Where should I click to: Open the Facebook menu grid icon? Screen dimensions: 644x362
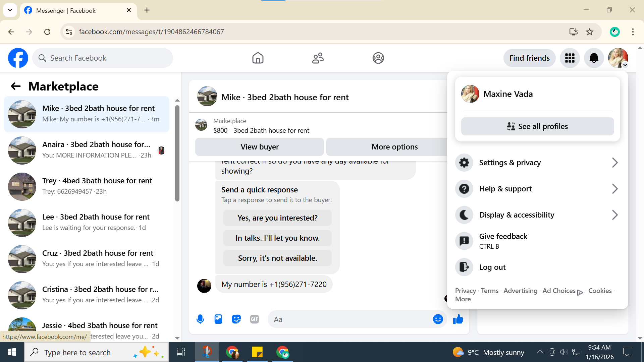[x=570, y=58]
